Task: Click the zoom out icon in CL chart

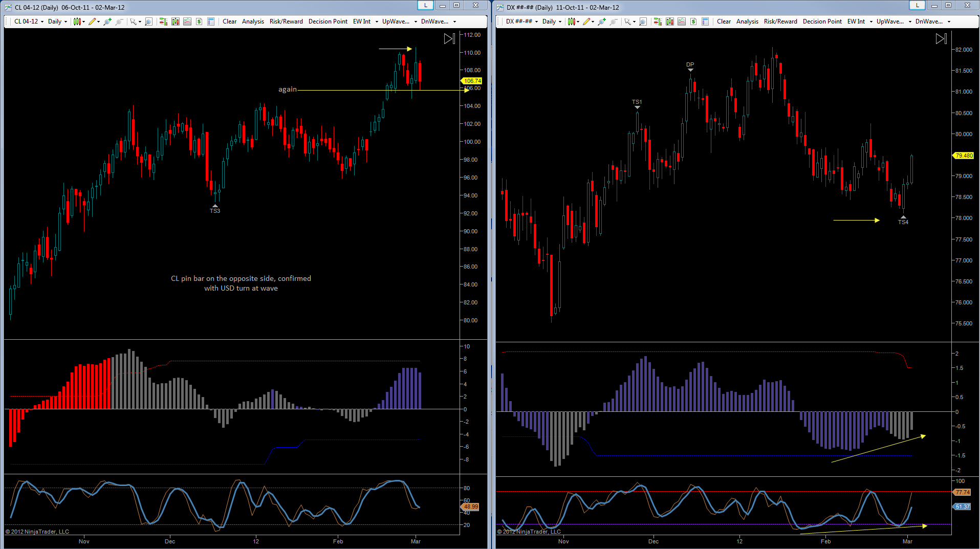Action: coord(119,21)
